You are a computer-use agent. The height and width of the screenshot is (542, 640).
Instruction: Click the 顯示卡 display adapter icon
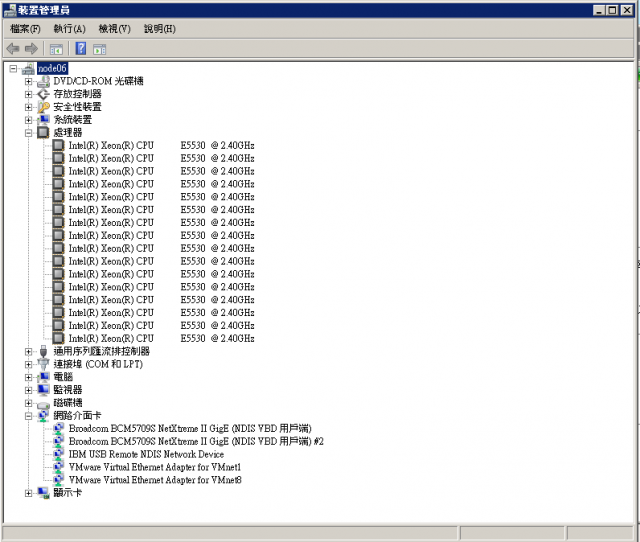pos(43,493)
